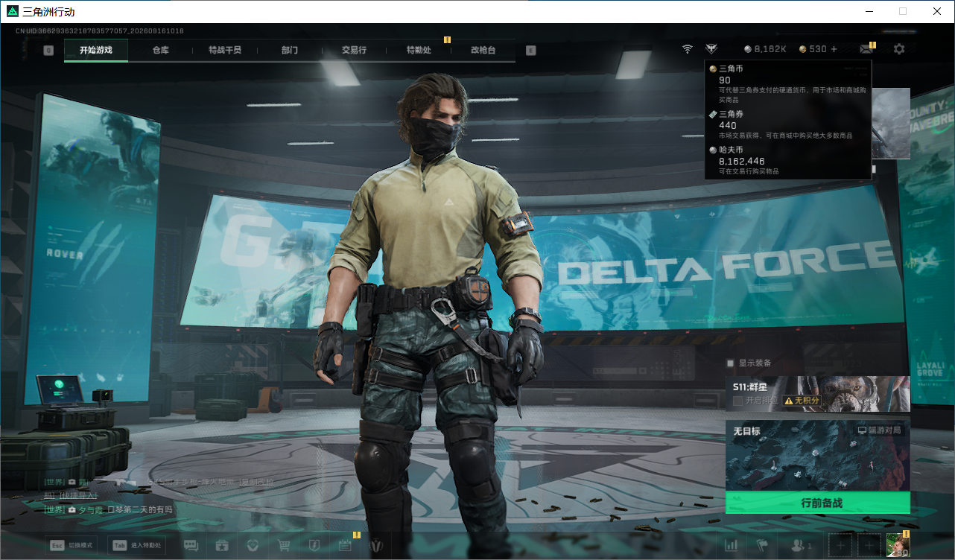Open your player avatar profile
Viewport: 955px width, 560px height.
coord(898,545)
